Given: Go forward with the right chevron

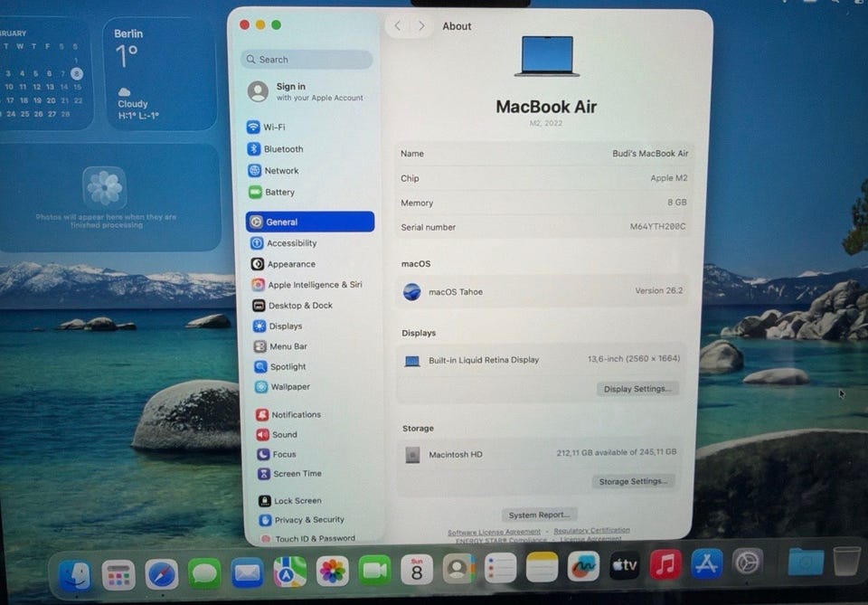Looking at the screenshot, I should tap(422, 25).
